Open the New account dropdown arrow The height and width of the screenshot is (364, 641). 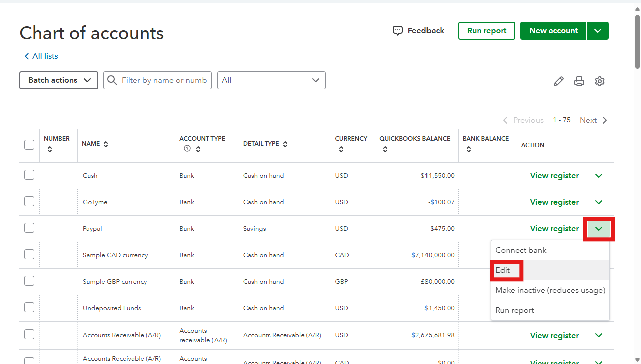click(x=598, y=31)
